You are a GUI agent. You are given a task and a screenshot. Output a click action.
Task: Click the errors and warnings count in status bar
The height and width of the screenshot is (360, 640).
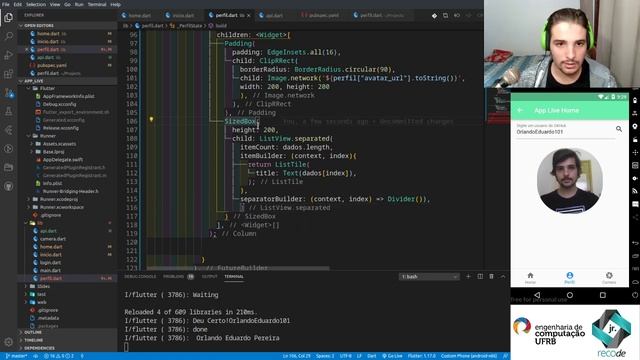(x=59, y=356)
